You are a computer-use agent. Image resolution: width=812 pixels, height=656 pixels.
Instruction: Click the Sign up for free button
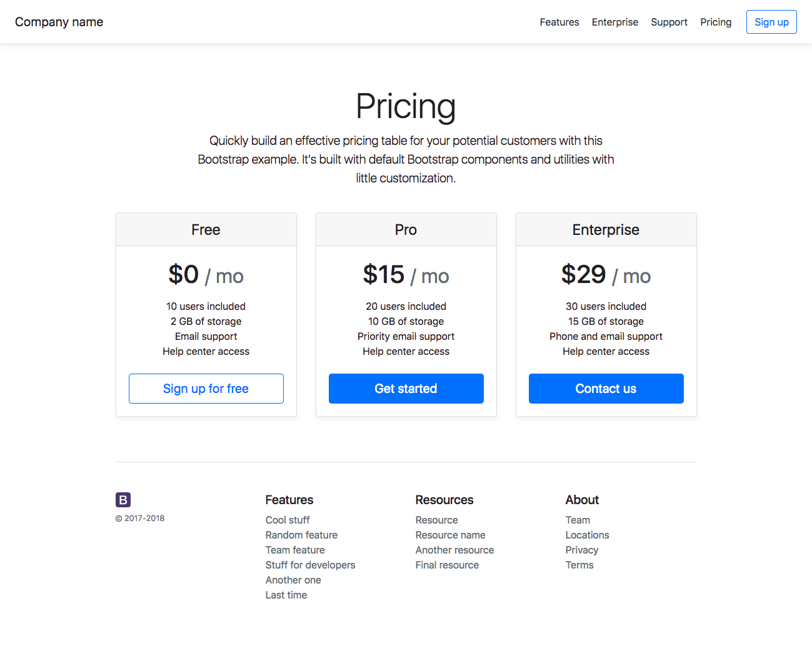(206, 389)
